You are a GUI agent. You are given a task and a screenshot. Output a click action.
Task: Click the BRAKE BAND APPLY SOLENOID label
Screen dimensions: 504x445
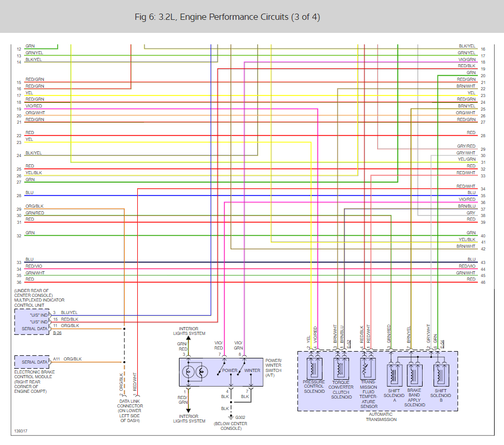414,398
